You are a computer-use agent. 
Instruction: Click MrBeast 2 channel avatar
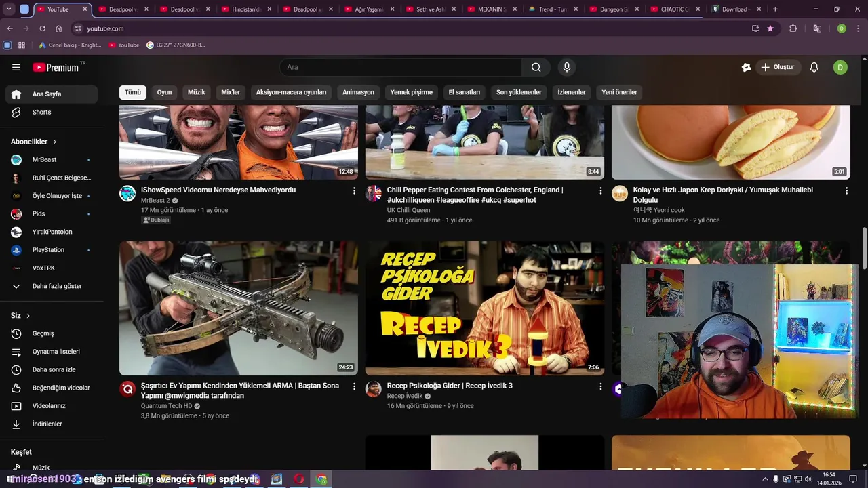click(127, 193)
